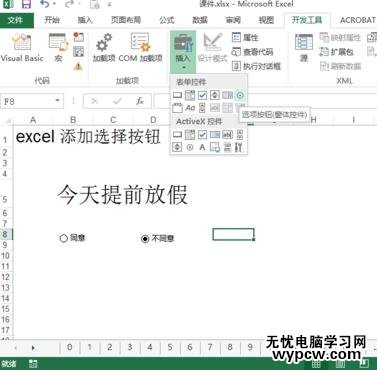Select ActiveX Spin Button icon
Viewport: 377px width, 370px height.
177,147
